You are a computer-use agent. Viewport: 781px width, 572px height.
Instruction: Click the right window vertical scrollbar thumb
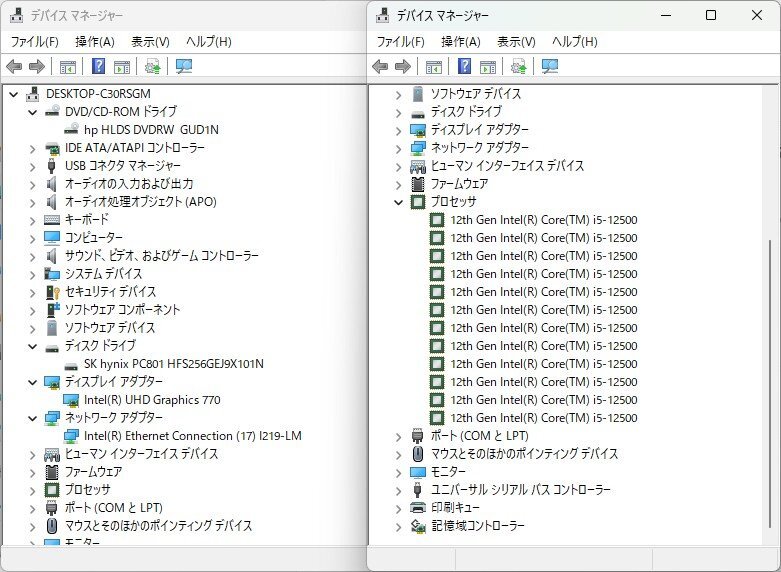pyautogui.click(x=771, y=384)
